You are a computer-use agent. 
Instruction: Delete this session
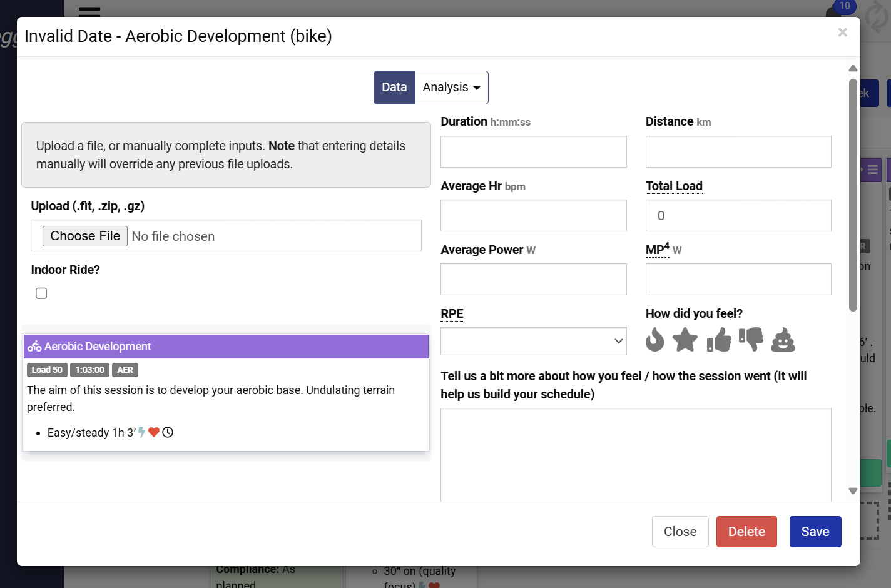[x=746, y=532]
